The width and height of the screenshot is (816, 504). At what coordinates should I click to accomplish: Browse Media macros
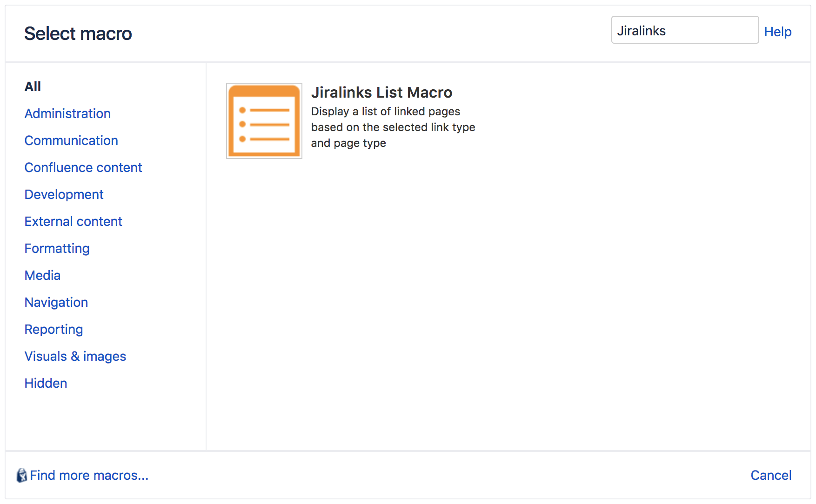(x=42, y=275)
